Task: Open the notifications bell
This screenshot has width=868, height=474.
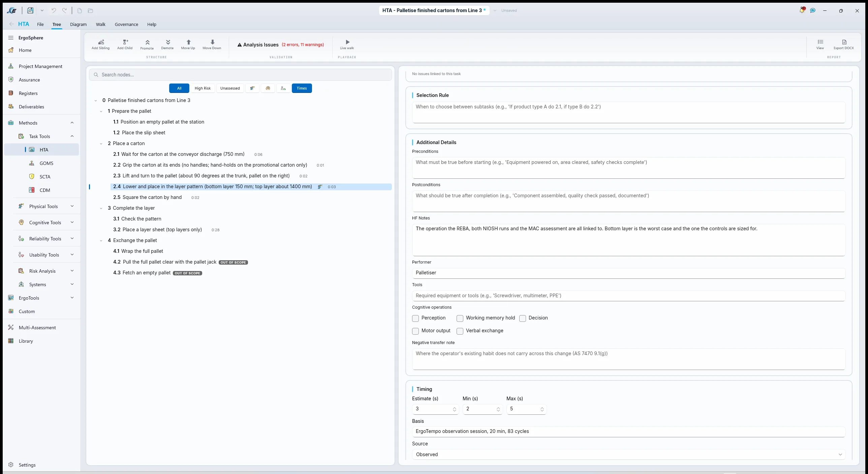Action: [802, 10]
